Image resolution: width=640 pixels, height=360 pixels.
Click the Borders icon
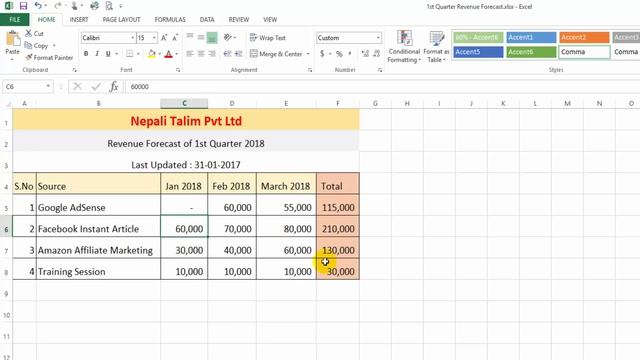[129, 54]
